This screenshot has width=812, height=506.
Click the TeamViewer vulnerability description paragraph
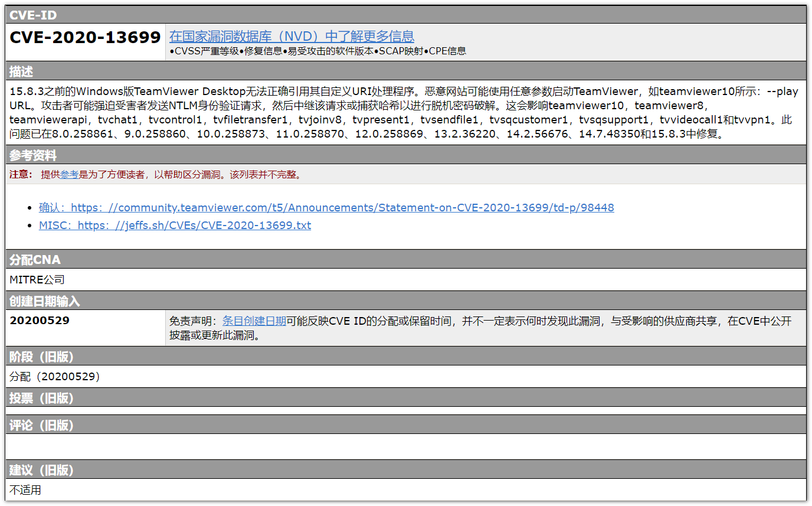tap(404, 113)
